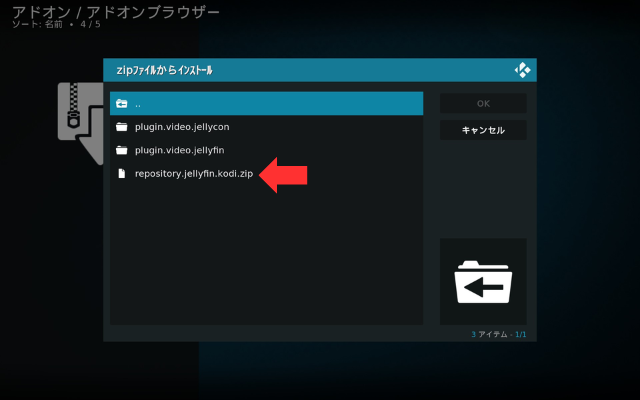This screenshot has width=640, height=400.
Task: Select the ".." parent directory entry
Action: 138,103
